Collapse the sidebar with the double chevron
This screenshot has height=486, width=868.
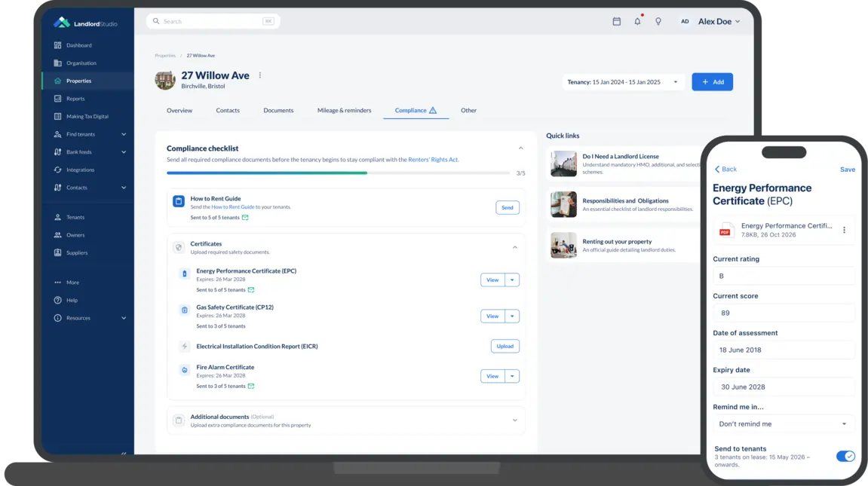pyautogui.click(x=124, y=454)
